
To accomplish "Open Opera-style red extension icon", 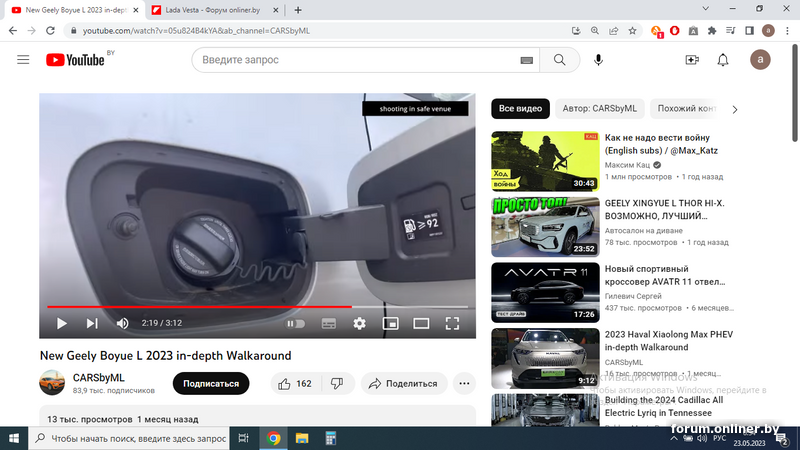I will pyautogui.click(x=674, y=31).
